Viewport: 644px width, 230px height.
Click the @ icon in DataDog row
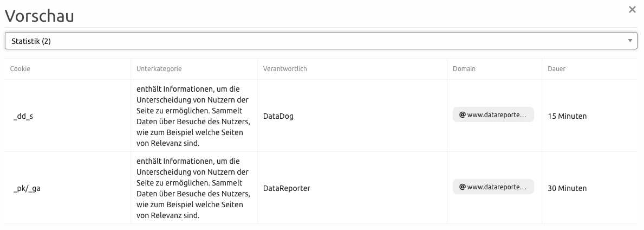462,115
